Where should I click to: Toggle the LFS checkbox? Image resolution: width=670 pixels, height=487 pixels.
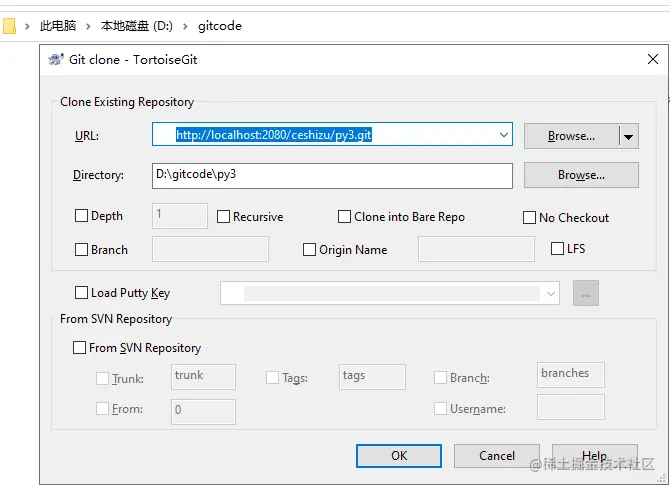click(x=557, y=248)
